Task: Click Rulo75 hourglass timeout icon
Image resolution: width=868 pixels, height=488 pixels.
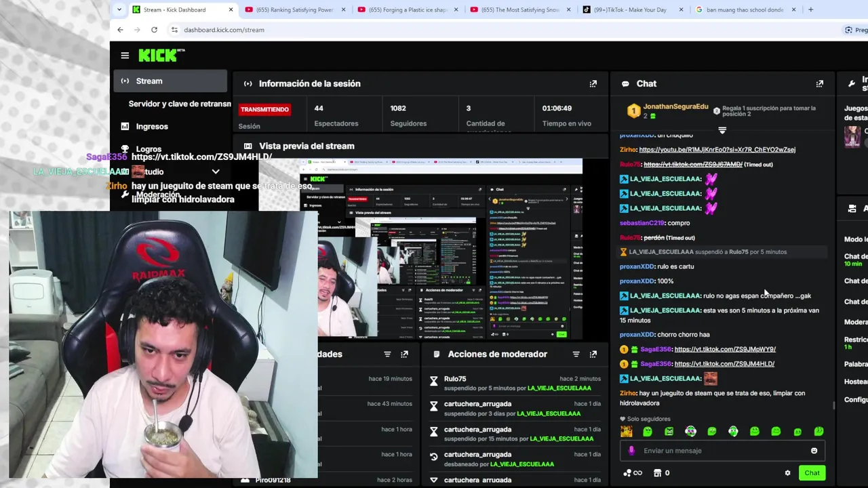Action: click(434, 382)
